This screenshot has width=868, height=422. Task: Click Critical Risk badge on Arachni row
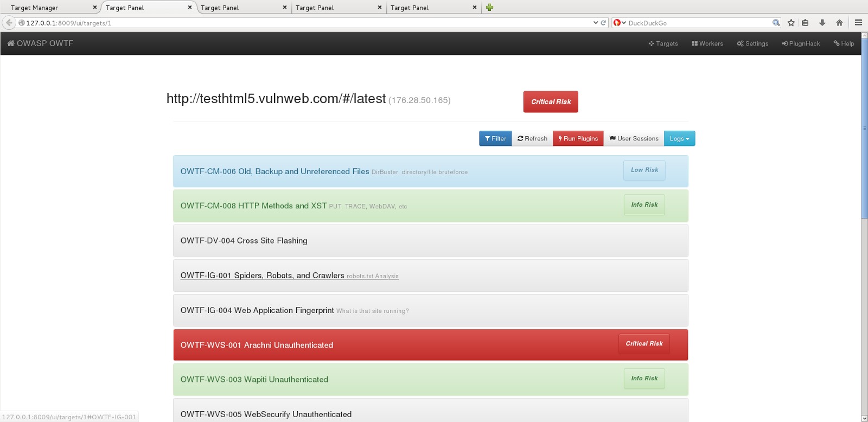[644, 343]
